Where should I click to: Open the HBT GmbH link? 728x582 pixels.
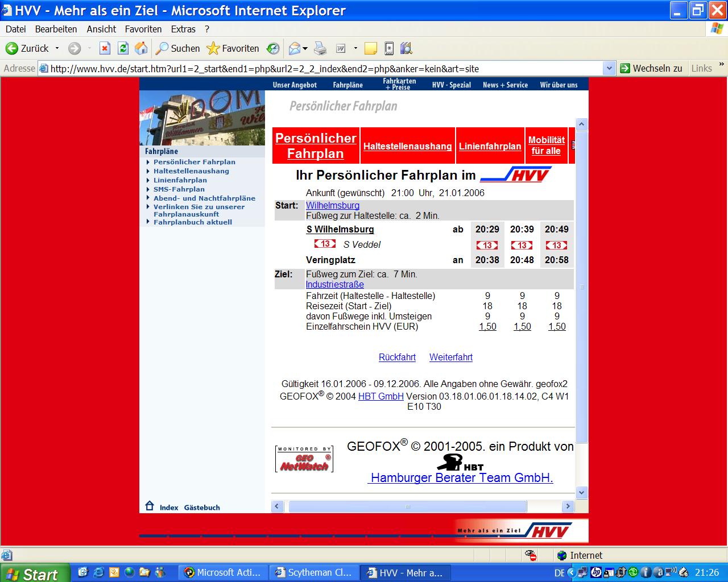point(381,396)
